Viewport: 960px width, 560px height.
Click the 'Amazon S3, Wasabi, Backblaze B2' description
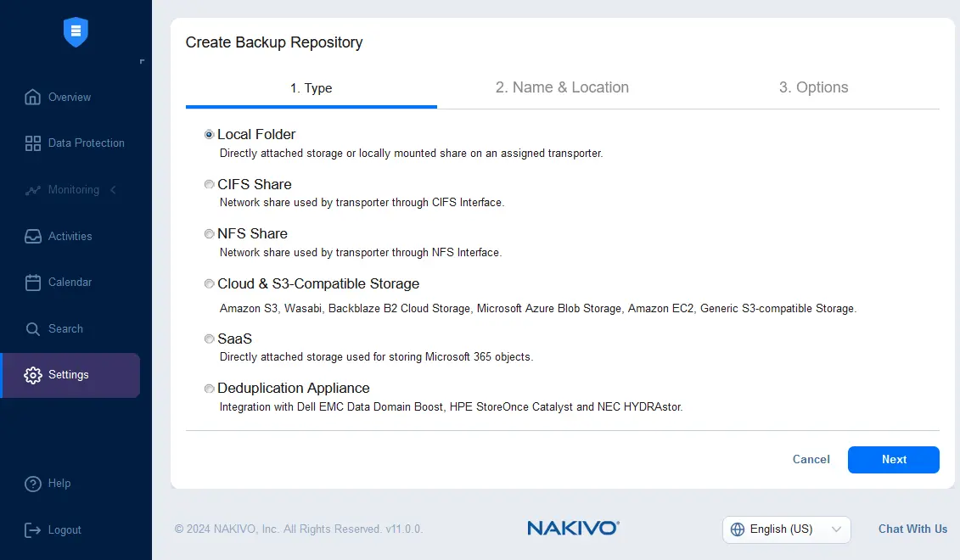538,309
